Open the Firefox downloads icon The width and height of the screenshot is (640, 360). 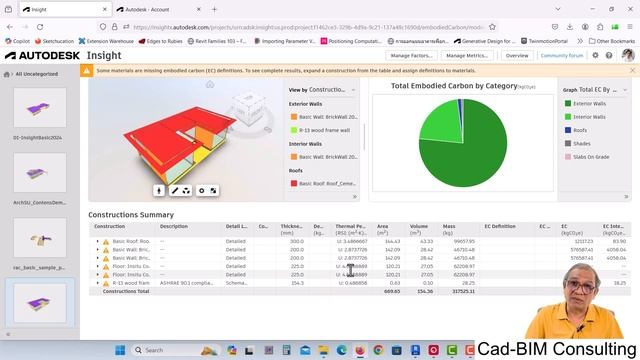pyautogui.click(x=570, y=27)
